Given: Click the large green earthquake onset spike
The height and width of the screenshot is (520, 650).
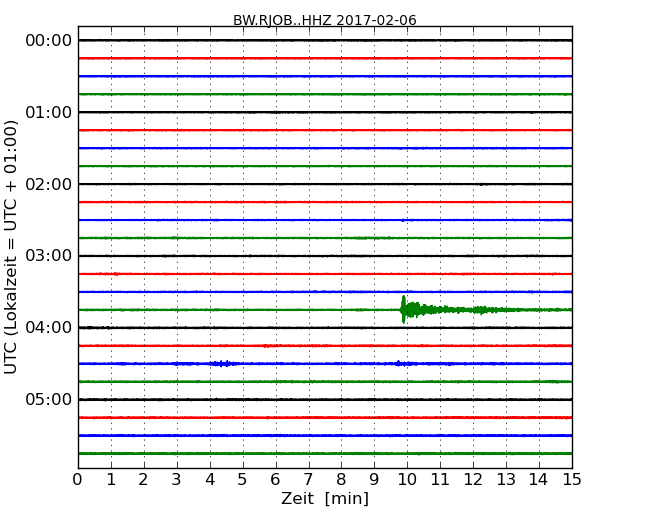Looking at the screenshot, I should (x=403, y=309).
